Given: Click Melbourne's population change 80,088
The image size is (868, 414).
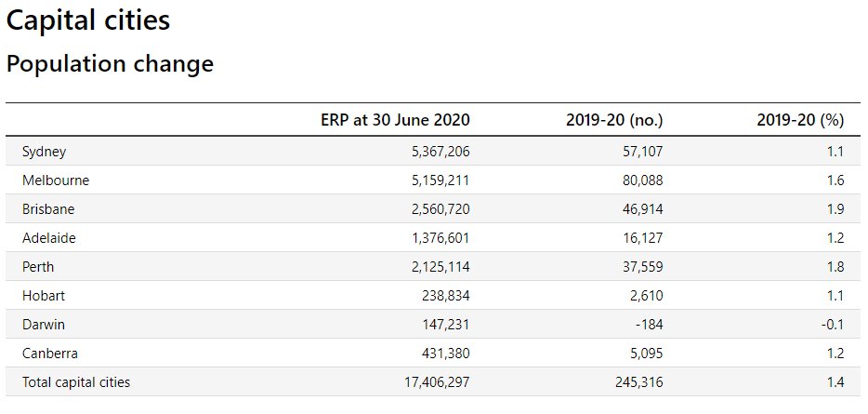Looking at the screenshot, I should click(x=643, y=180).
